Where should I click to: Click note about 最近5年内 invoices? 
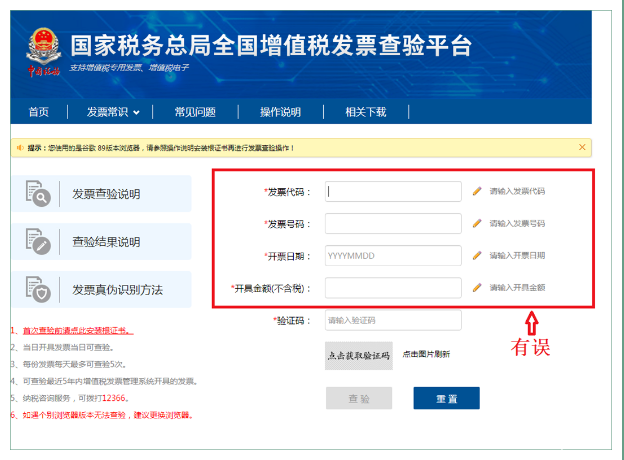point(110,381)
